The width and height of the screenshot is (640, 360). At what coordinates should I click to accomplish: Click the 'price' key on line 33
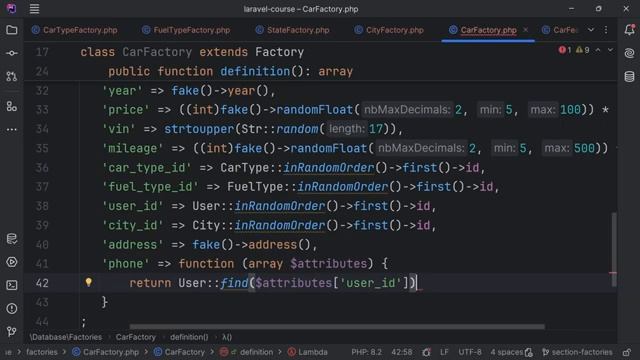click(x=126, y=110)
